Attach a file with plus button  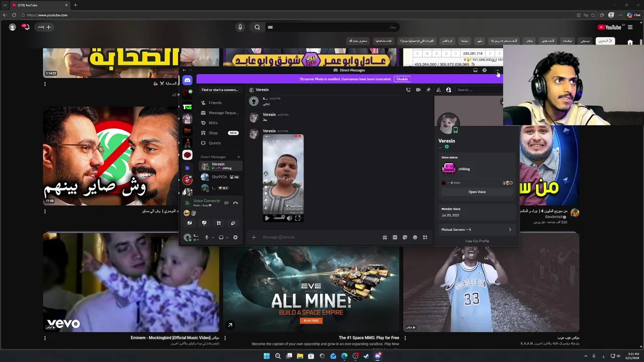point(254,237)
